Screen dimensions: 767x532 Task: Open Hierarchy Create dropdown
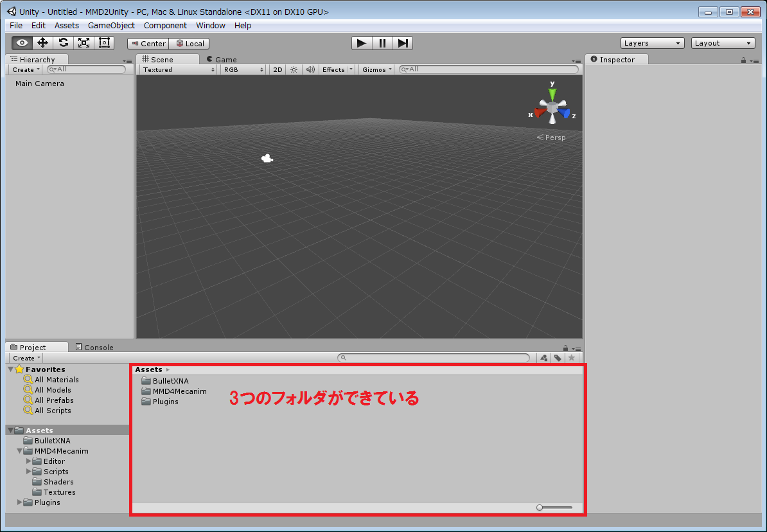pyautogui.click(x=26, y=69)
